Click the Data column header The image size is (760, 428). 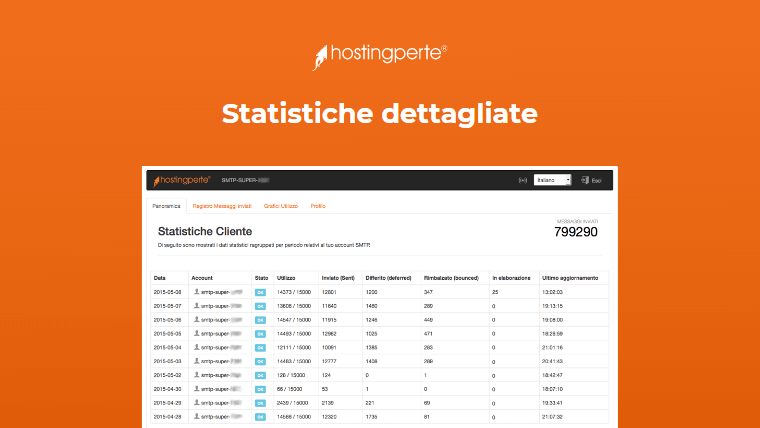pos(160,277)
